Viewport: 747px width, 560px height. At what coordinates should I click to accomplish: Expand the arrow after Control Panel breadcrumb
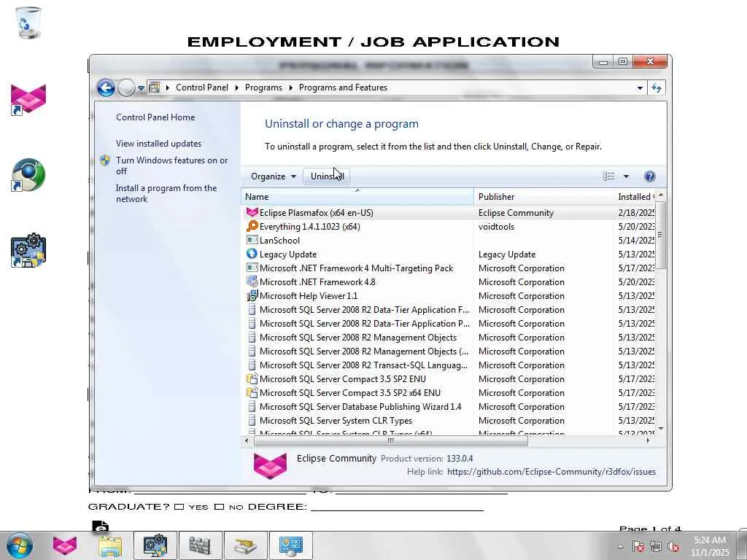tap(237, 87)
